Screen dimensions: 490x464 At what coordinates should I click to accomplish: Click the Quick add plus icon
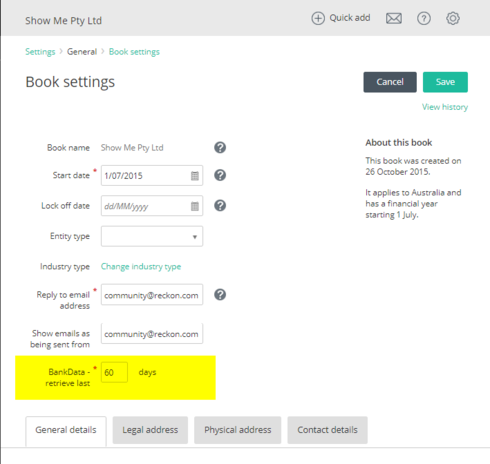click(x=318, y=18)
